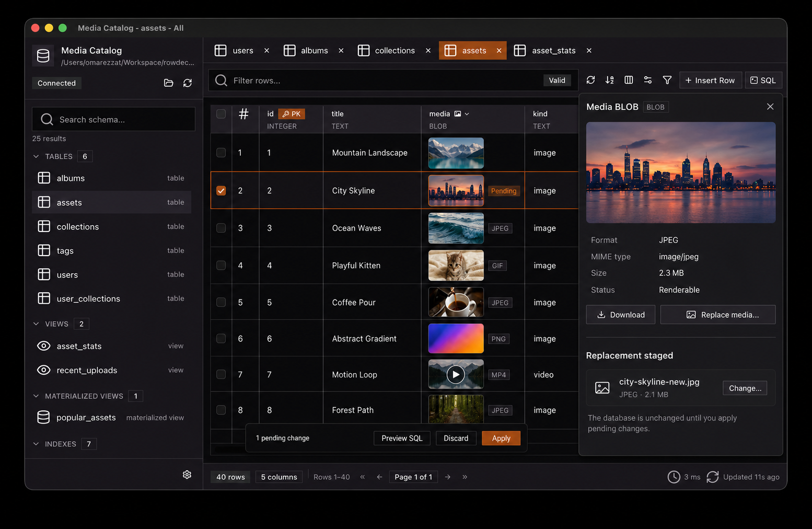Collapse the TABLES section
The image size is (812, 529).
pyautogui.click(x=36, y=156)
